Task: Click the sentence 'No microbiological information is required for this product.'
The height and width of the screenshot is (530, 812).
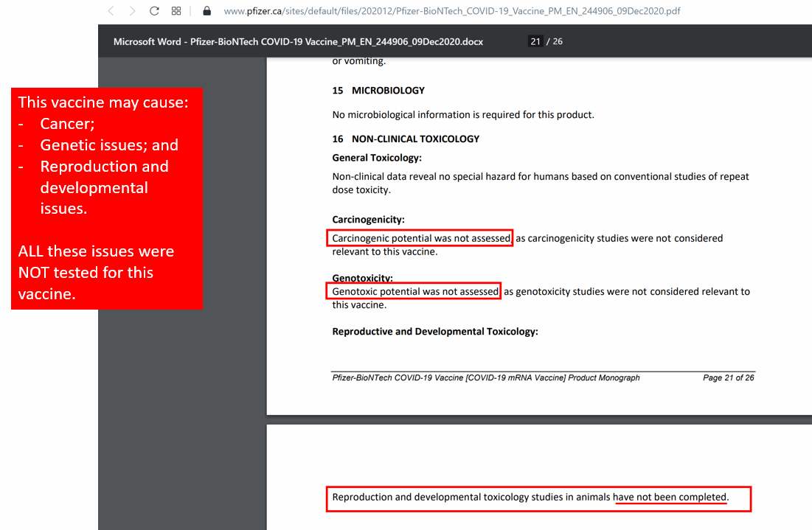Action: (463, 115)
